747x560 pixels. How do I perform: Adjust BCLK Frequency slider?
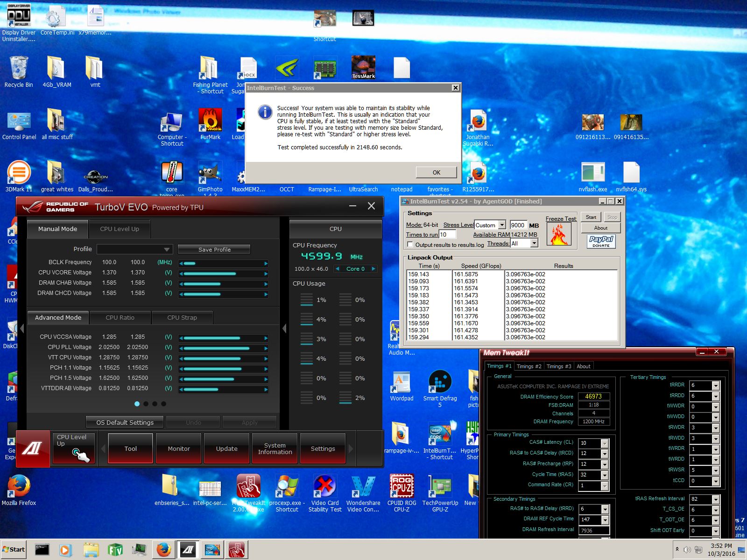click(223, 263)
